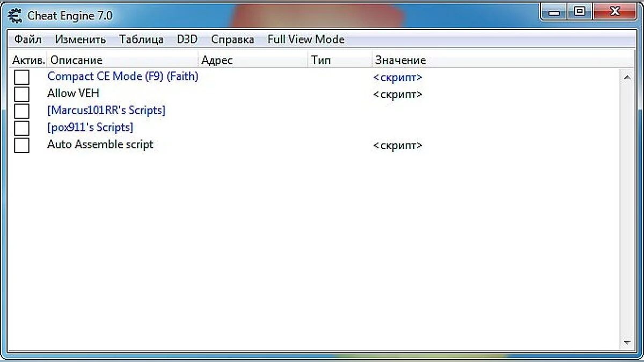Click <скрипт> value of Allow VEH
The image size is (644, 362).
click(x=398, y=94)
